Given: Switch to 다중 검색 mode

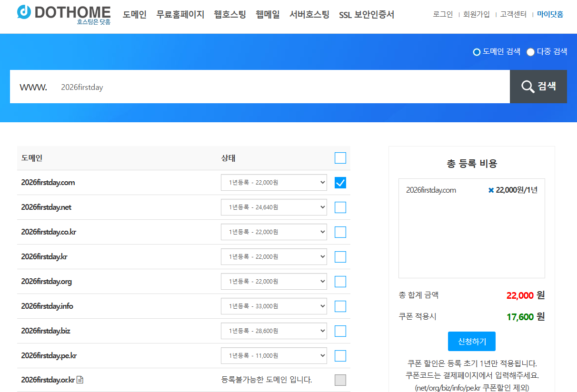Looking at the screenshot, I should [530, 52].
